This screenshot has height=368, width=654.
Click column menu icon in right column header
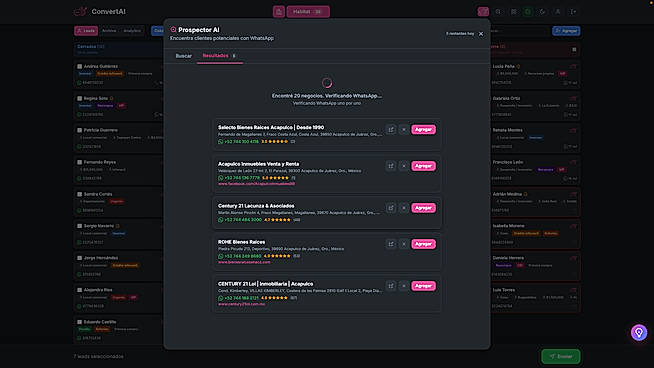point(574,50)
